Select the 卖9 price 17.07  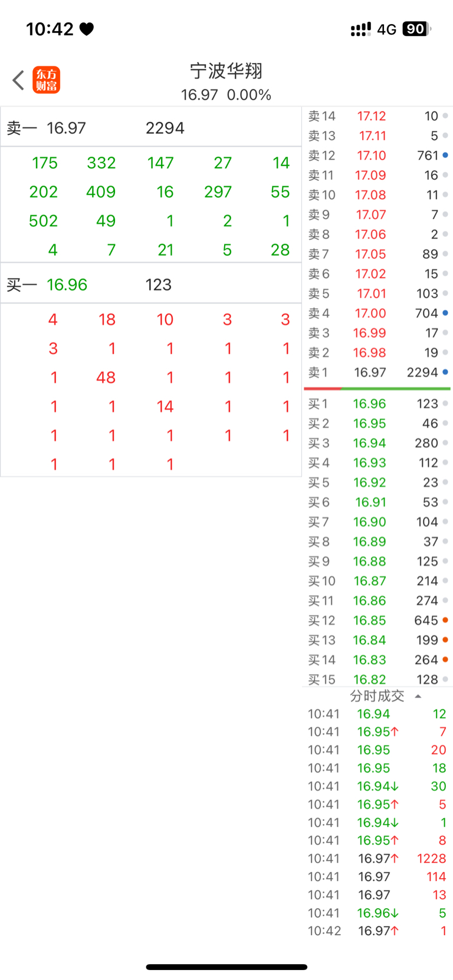pyautogui.click(x=370, y=215)
